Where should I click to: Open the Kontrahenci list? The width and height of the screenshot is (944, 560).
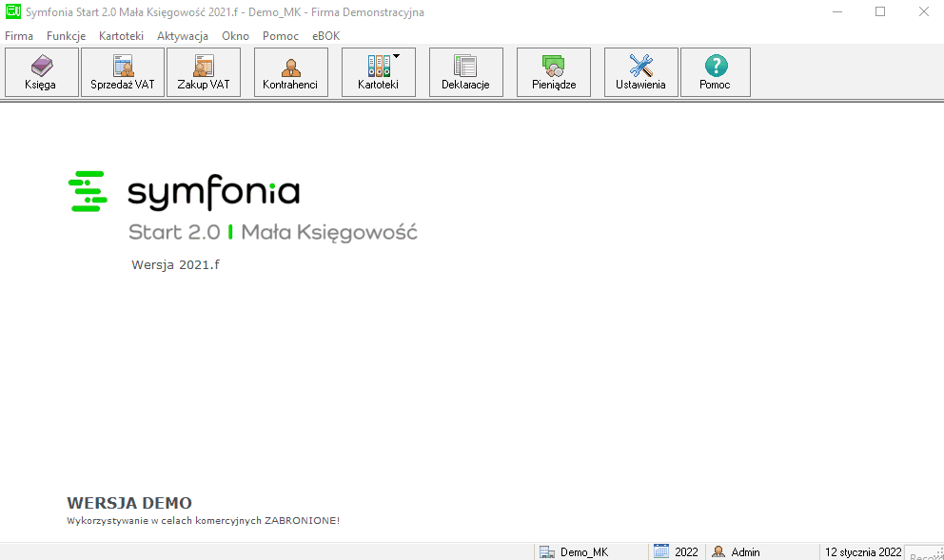point(291,72)
